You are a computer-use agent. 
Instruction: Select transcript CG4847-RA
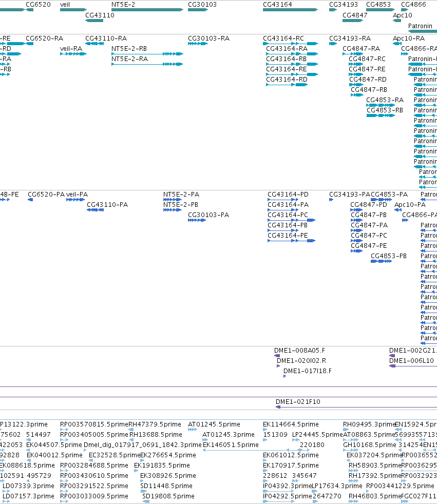pyautogui.click(x=361, y=49)
